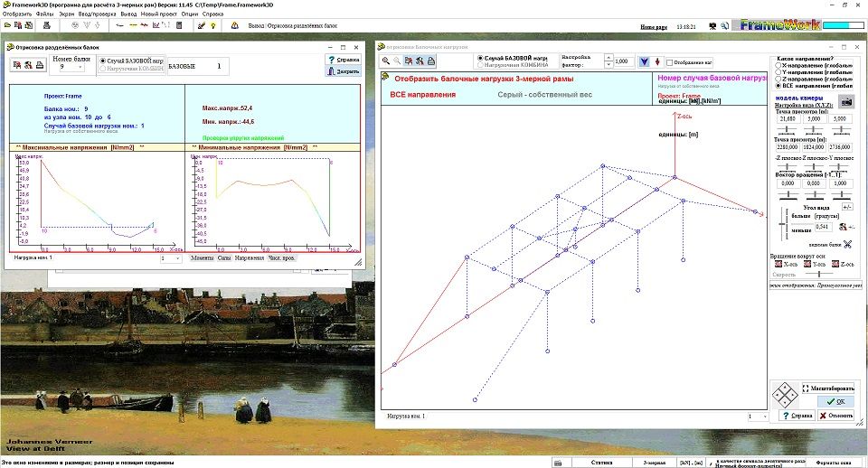Click the Справка button in loads window
Image resolution: width=868 pixels, height=468 pixels.
point(797,416)
